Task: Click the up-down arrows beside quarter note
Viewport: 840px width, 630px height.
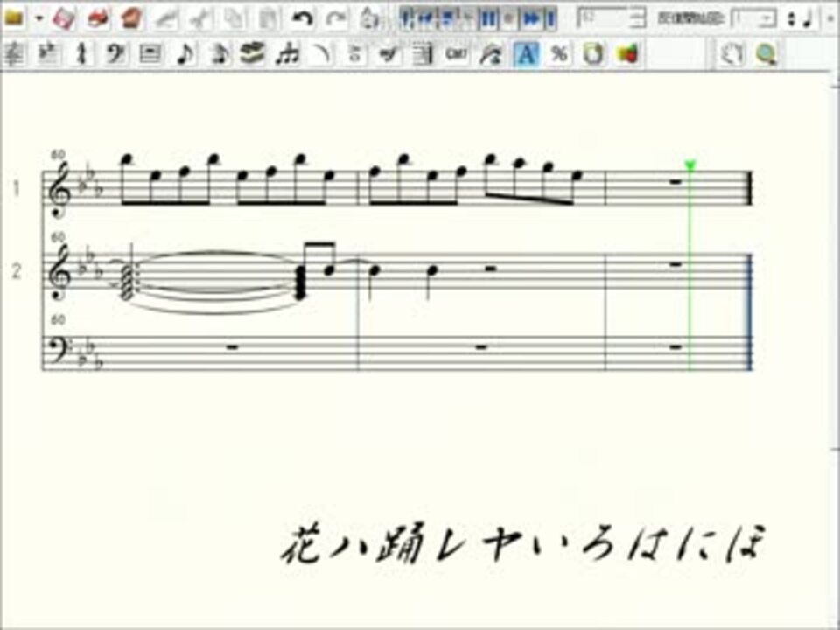Action: (791, 19)
